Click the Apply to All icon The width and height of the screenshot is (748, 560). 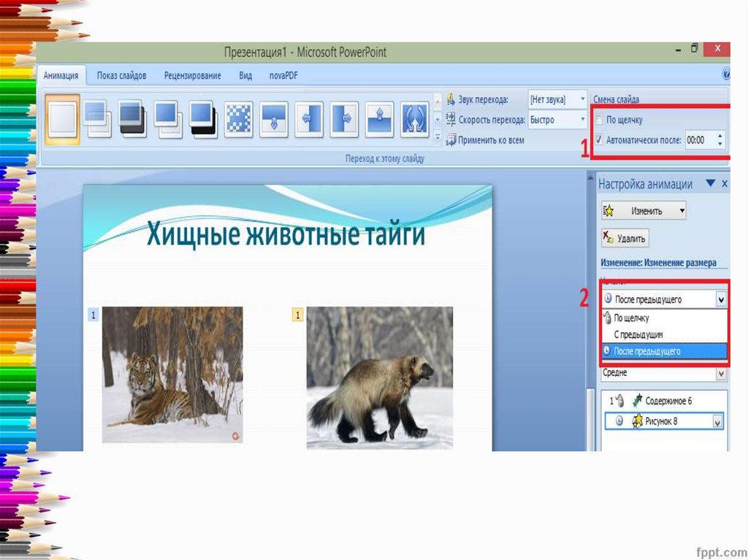[450, 139]
